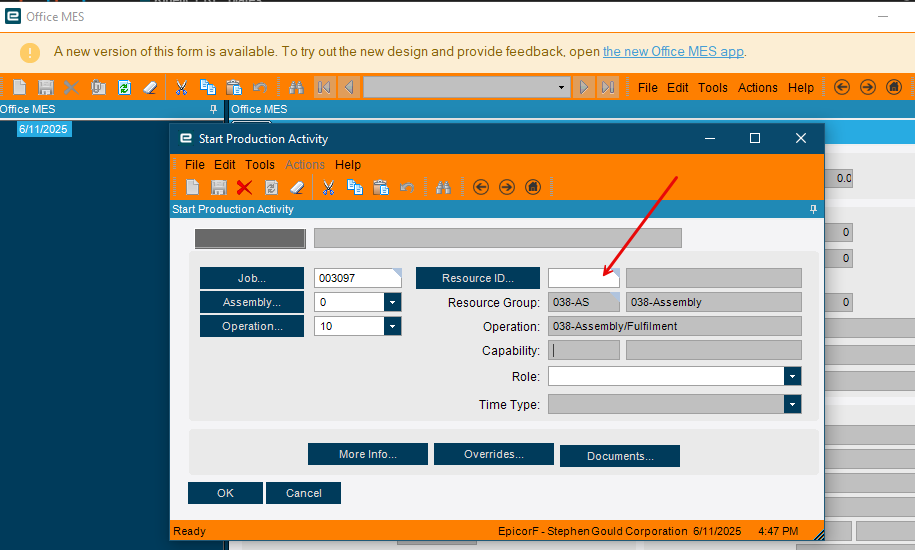This screenshot has height=550, width=915.
Task: Click Back arrow icon in Office MES main toolbar
Action: pos(841,87)
